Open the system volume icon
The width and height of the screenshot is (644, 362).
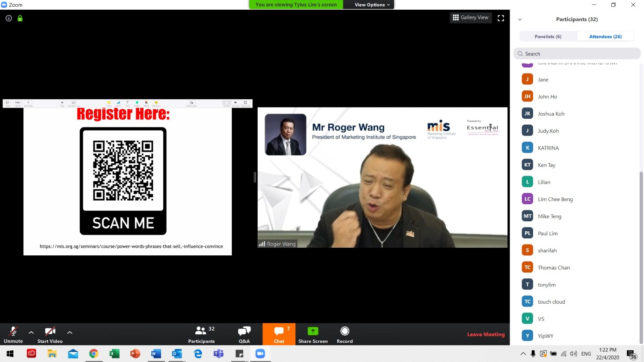coord(574,354)
